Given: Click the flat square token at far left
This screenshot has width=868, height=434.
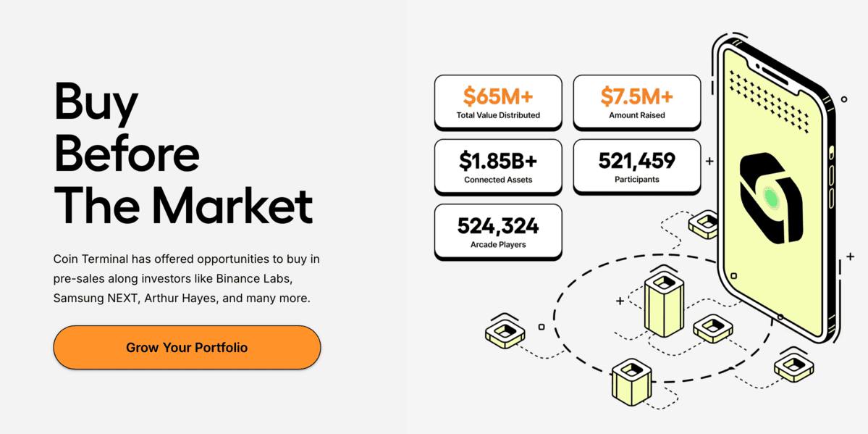Looking at the screenshot, I should tap(505, 334).
